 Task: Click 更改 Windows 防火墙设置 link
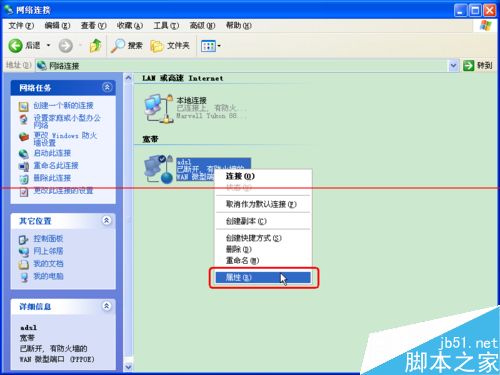click(x=65, y=139)
